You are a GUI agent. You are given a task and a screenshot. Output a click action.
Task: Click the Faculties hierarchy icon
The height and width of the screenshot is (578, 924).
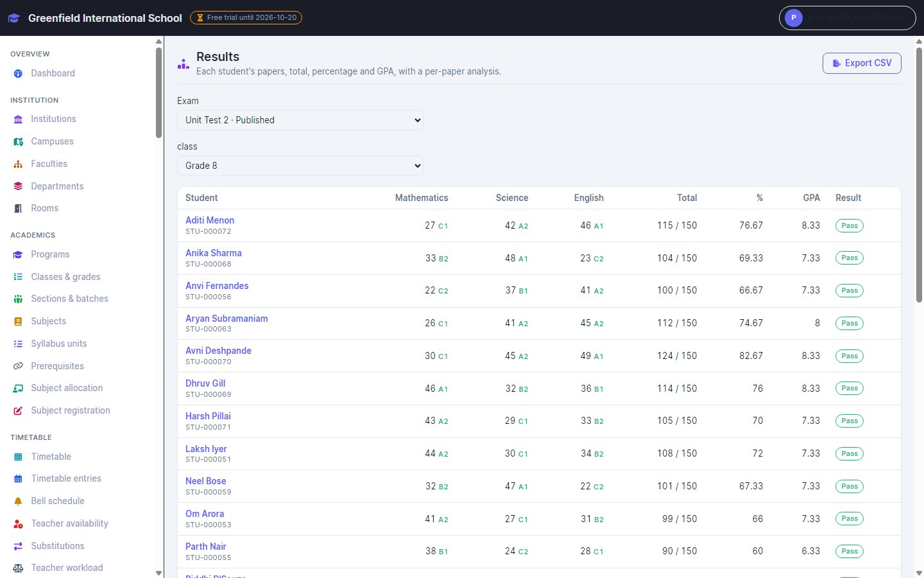[18, 164]
